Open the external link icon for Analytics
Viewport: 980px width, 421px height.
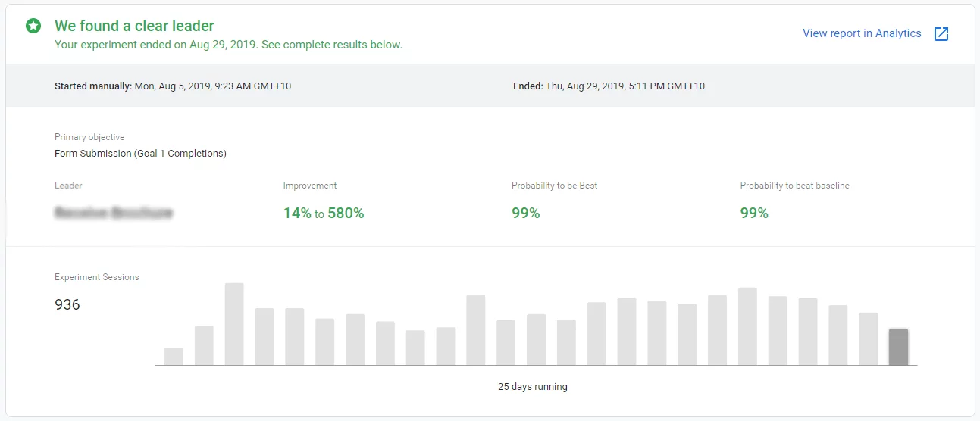tap(941, 34)
